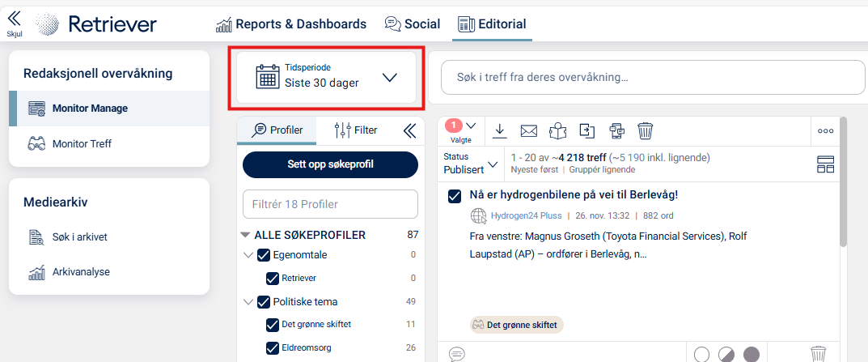The width and height of the screenshot is (868, 362).
Task: Click the Arkivanalyse chart icon
Action: click(36, 273)
